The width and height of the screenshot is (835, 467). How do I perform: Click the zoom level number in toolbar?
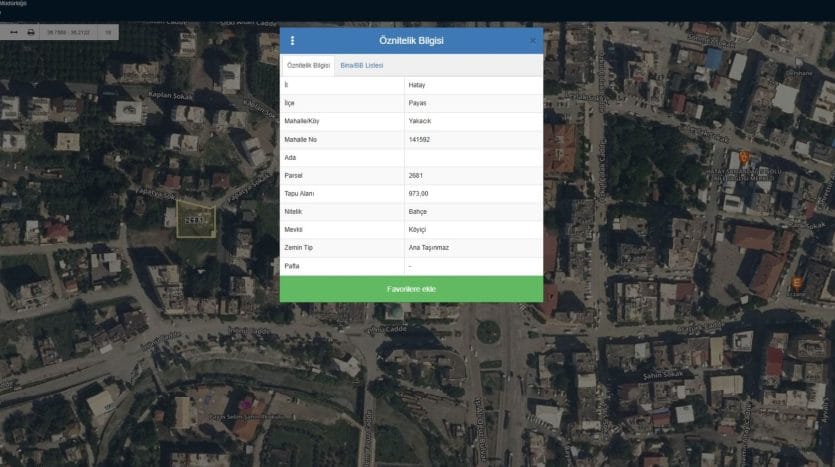point(107,32)
